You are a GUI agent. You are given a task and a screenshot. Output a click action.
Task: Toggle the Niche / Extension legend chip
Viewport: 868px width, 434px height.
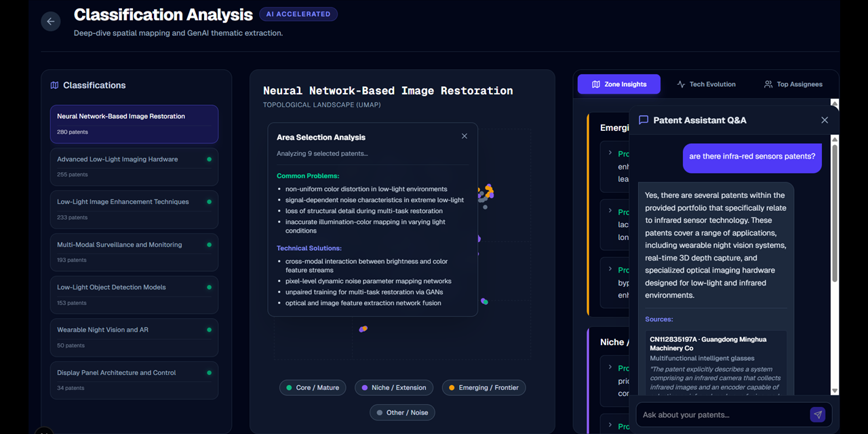pyautogui.click(x=394, y=387)
